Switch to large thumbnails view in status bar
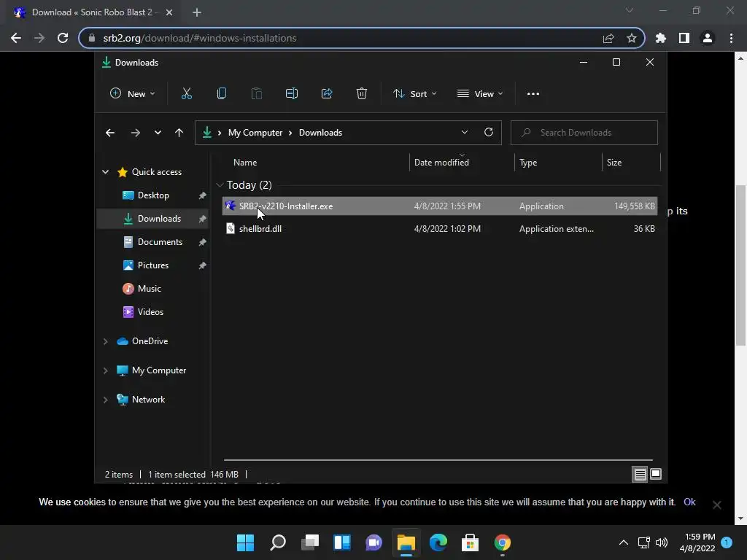Screen dimensions: 747x560 (656, 474)
